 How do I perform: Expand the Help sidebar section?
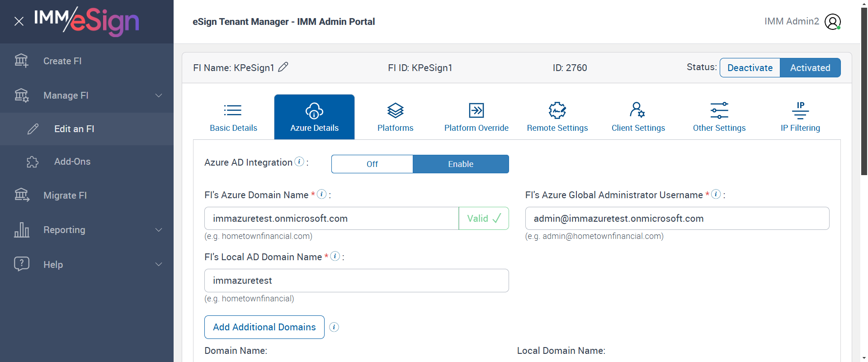pos(159,264)
